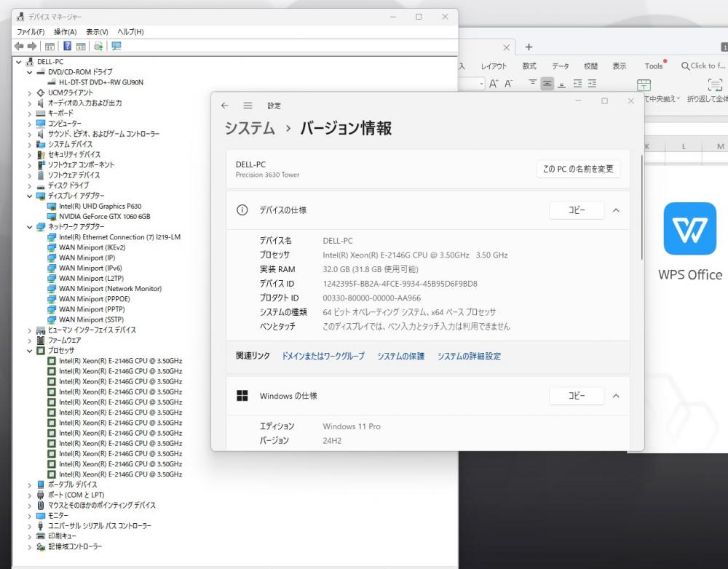This screenshot has height=569, width=728.
Task: Click the blue Help icon in Device Manager toolbar
Action: [67, 46]
